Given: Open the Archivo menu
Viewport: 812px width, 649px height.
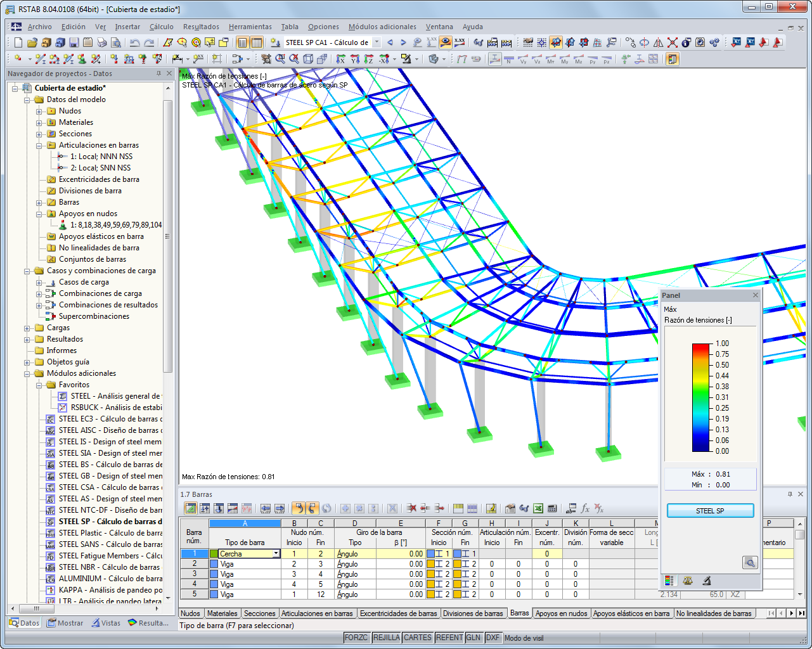Looking at the screenshot, I should (x=39, y=27).
